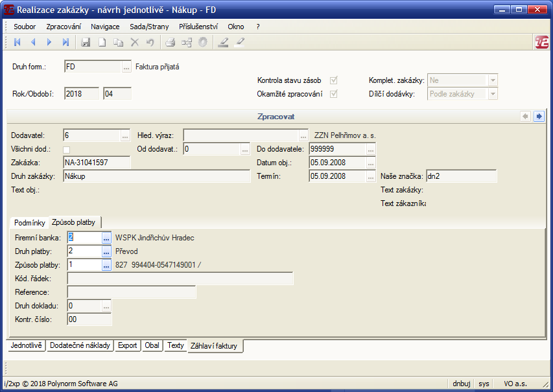Viewport: 553px width, 392px height.
Task: Open lookup for Druh platby
Action: 106,251
